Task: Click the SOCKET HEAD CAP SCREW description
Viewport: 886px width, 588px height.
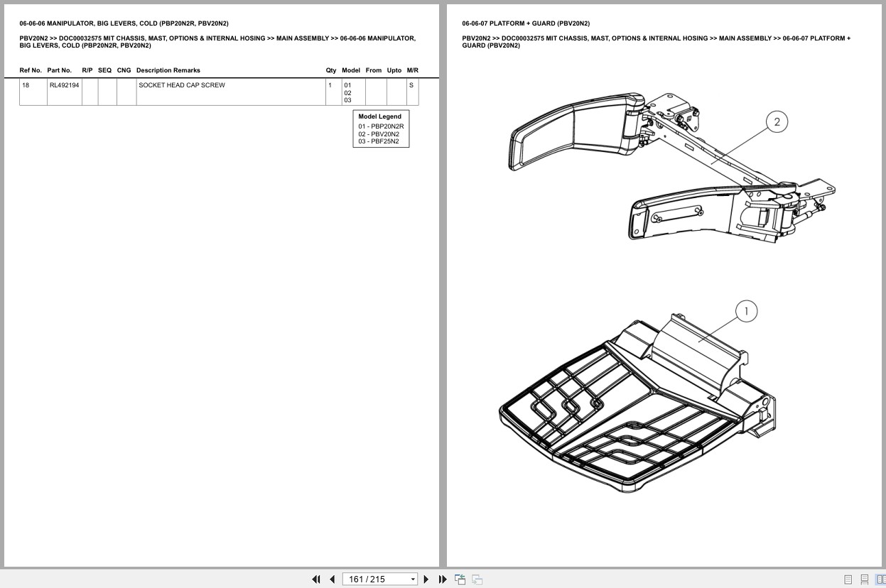Action: click(x=182, y=85)
